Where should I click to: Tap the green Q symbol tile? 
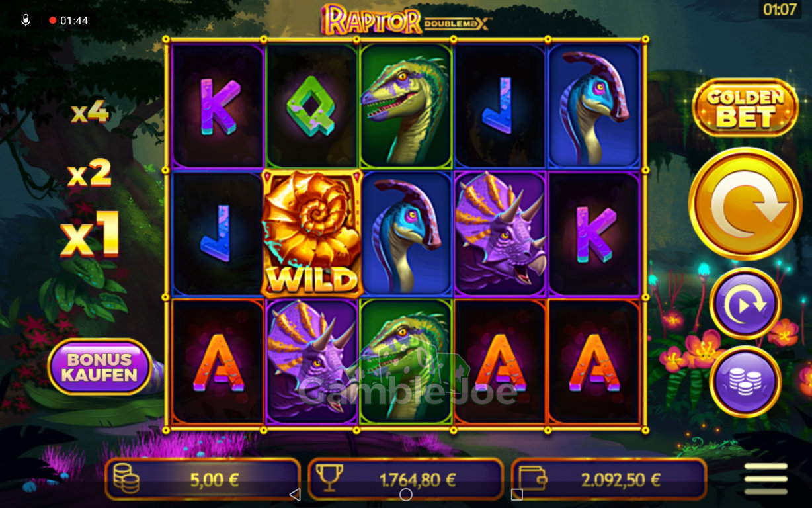[312, 106]
